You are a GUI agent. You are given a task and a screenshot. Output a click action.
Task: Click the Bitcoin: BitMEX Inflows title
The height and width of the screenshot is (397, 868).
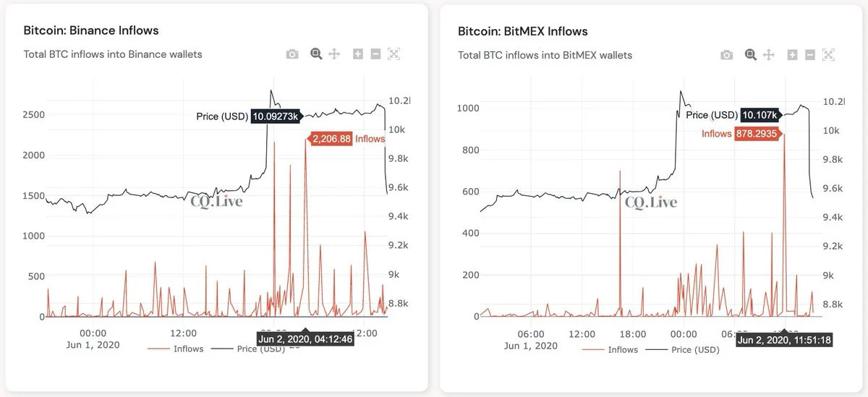pyautogui.click(x=523, y=31)
